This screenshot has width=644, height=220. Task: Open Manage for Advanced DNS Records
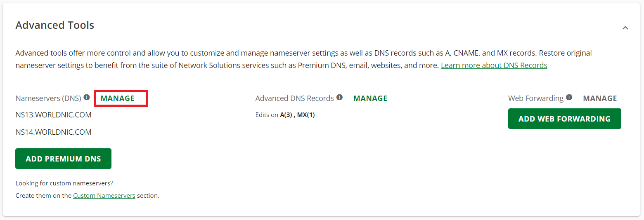[370, 98]
